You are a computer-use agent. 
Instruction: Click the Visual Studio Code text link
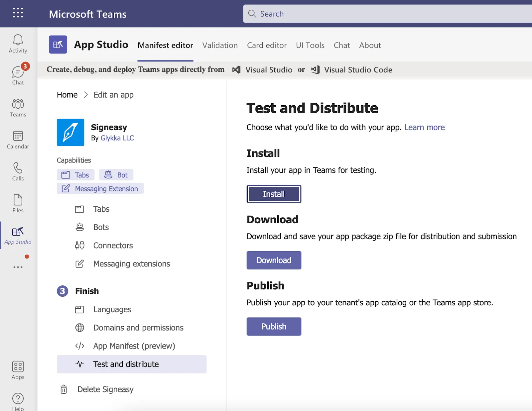click(358, 70)
